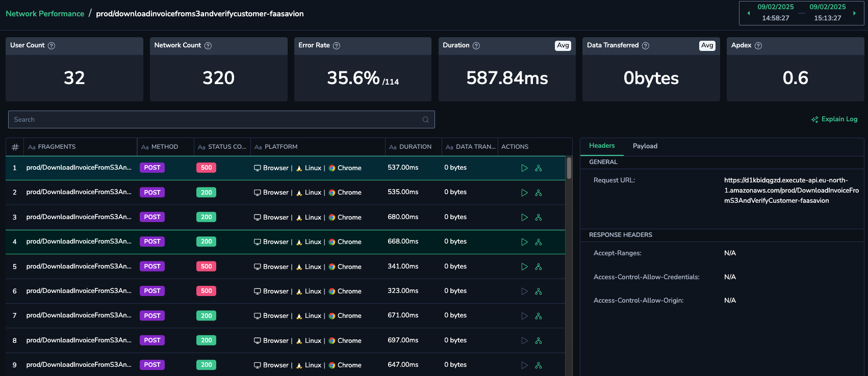Select the Headers tab
The height and width of the screenshot is (376, 868).
click(602, 146)
